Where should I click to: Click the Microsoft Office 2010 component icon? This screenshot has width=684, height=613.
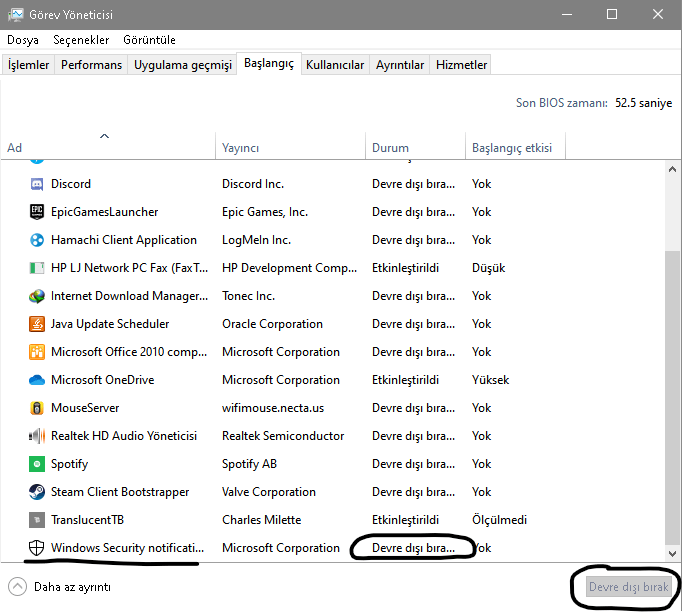37,352
